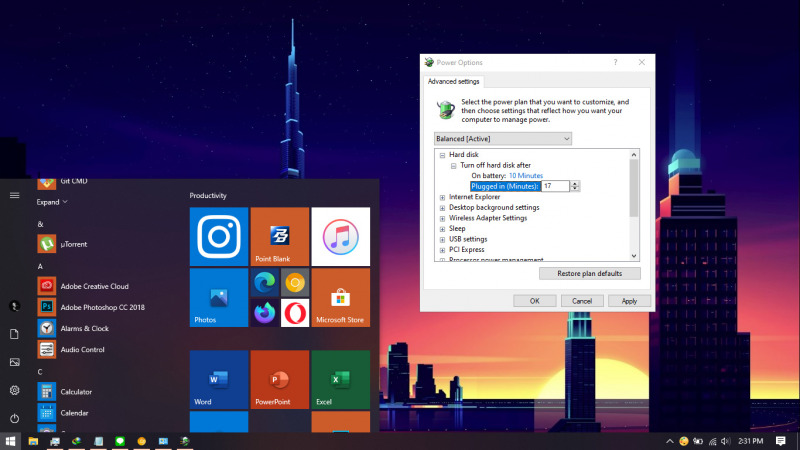Open File Explorer on the taskbar

[33, 441]
